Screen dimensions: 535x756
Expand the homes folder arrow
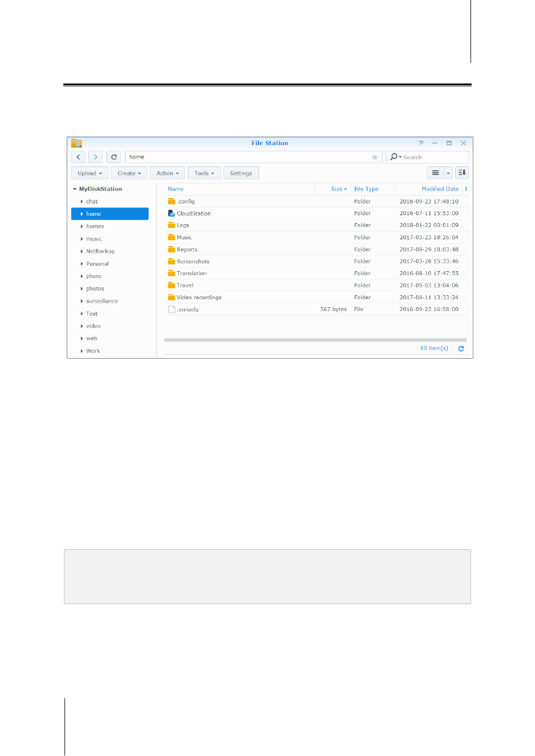(82, 226)
